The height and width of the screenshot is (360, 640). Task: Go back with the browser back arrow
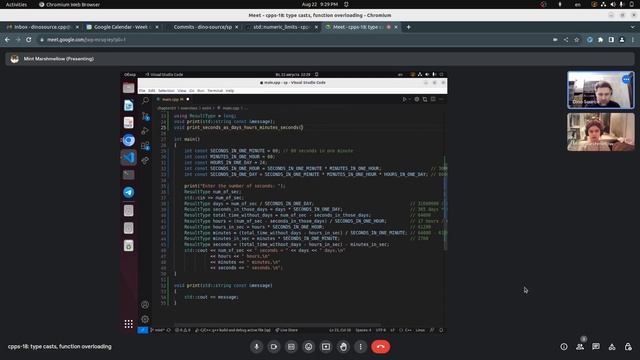[7, 40]
